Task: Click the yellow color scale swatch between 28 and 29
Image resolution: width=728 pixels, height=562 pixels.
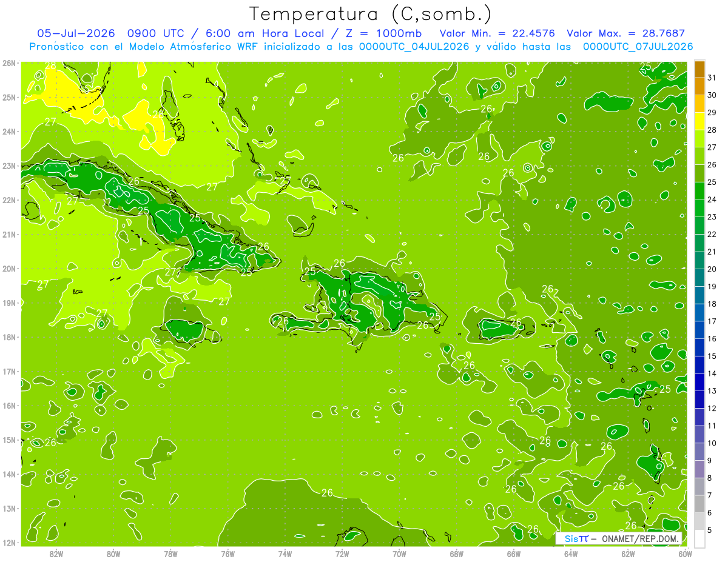Action: tap(699, 121)
